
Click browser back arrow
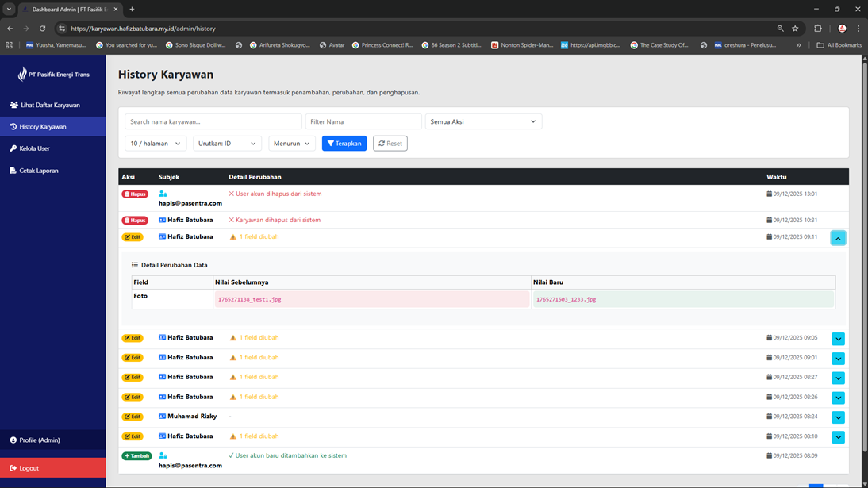[10, 29]
